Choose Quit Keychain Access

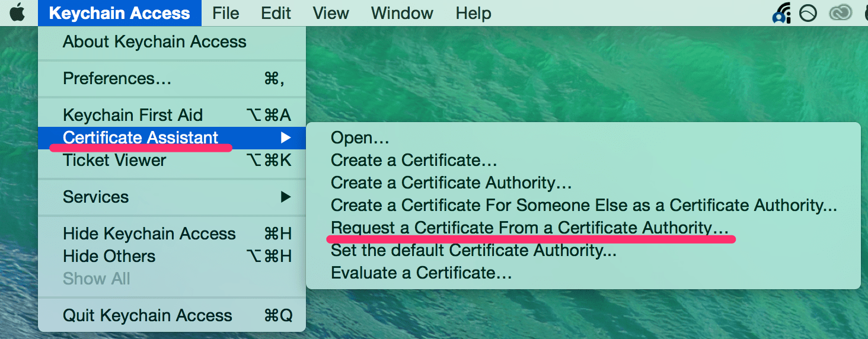[172, 315]
